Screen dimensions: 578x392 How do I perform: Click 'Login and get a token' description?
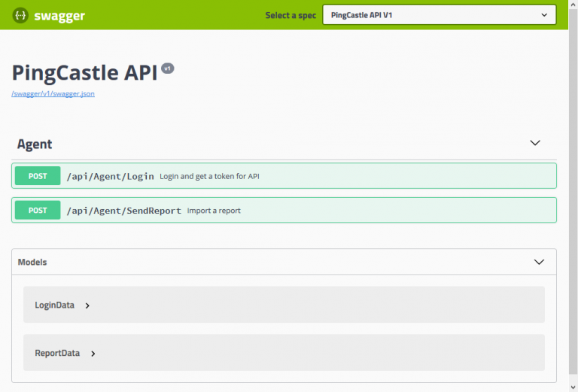[x=209, y=176]
